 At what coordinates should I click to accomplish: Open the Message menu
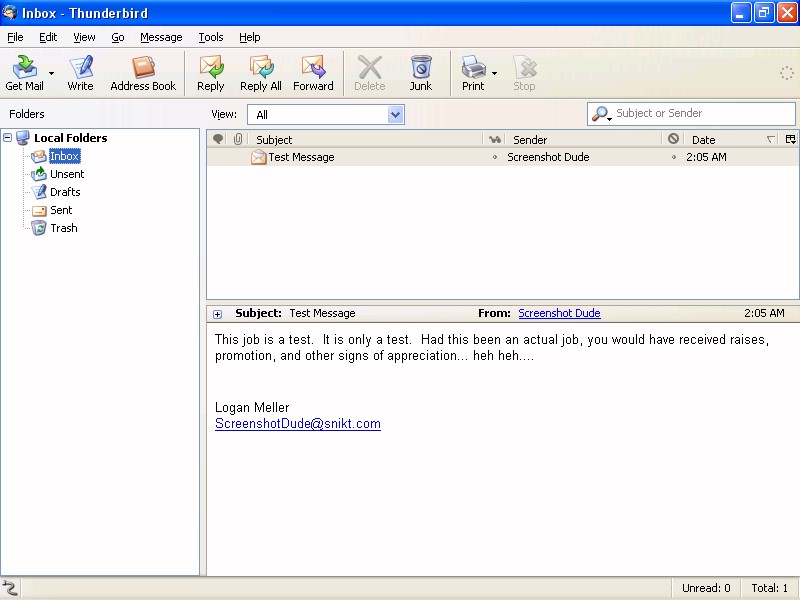tap(161, 37)
